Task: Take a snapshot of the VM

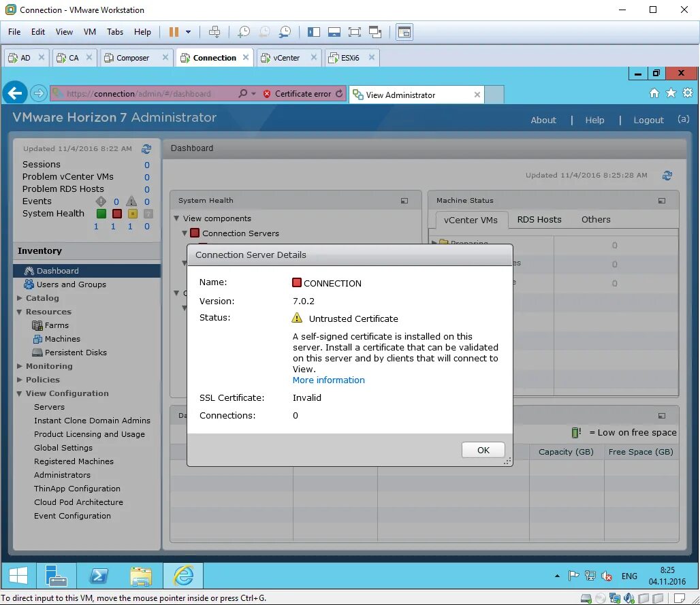Action: coord(244,32)
